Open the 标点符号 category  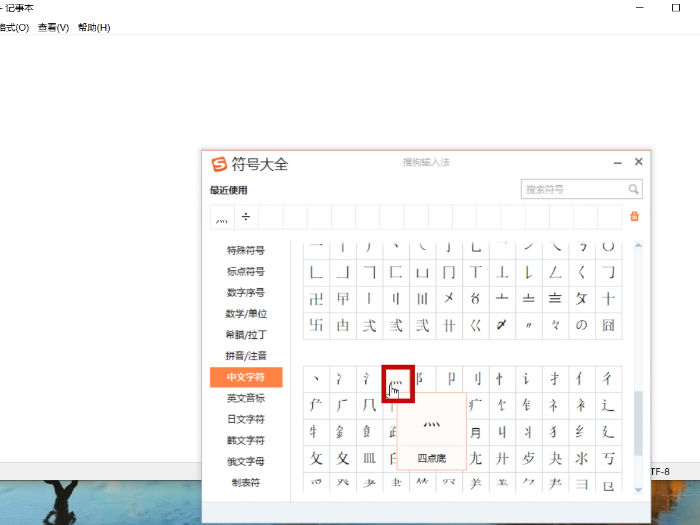tap(246, 271)
